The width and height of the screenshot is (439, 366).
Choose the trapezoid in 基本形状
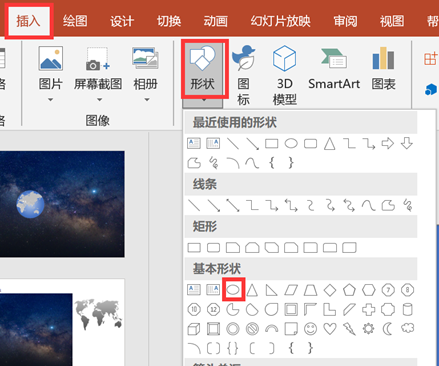pos(310,290)
